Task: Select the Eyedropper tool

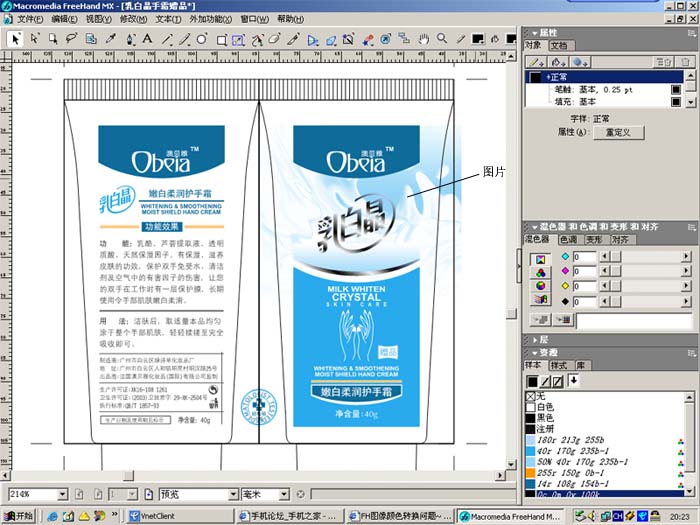Action: [110, 39]
